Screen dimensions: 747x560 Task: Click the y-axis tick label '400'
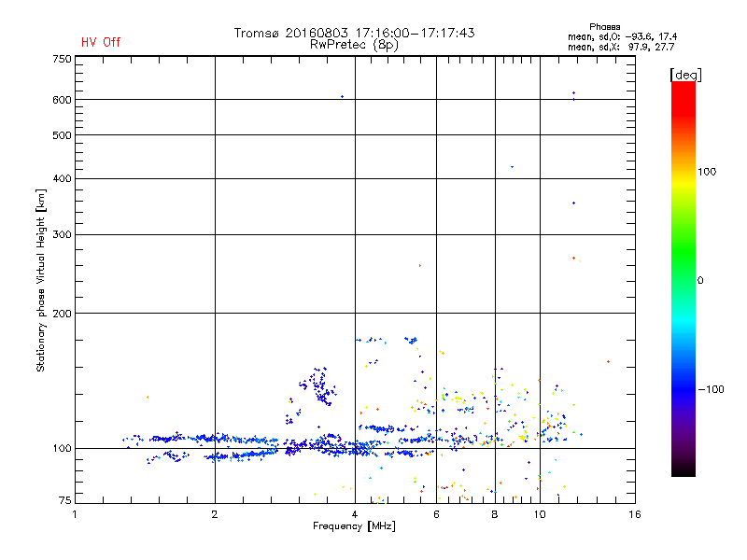click(x=62, y=178)
